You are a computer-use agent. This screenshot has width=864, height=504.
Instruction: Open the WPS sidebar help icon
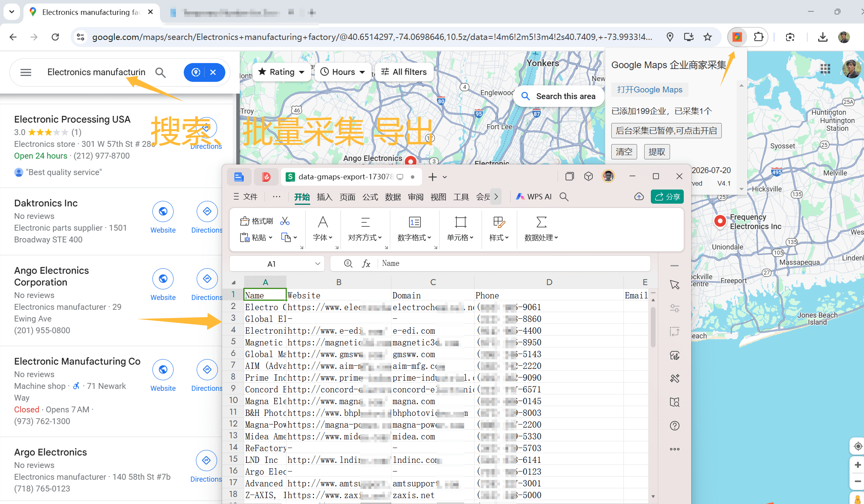click(674, 426)
